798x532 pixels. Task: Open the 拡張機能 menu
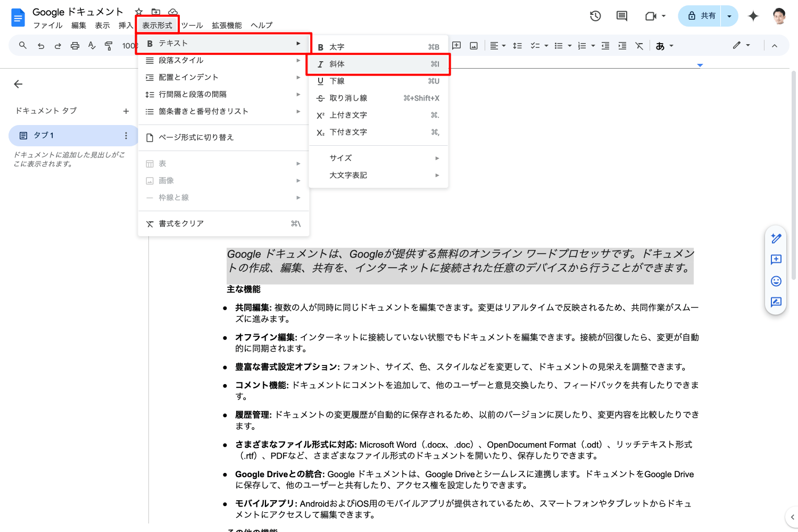(x=227, y=26)
